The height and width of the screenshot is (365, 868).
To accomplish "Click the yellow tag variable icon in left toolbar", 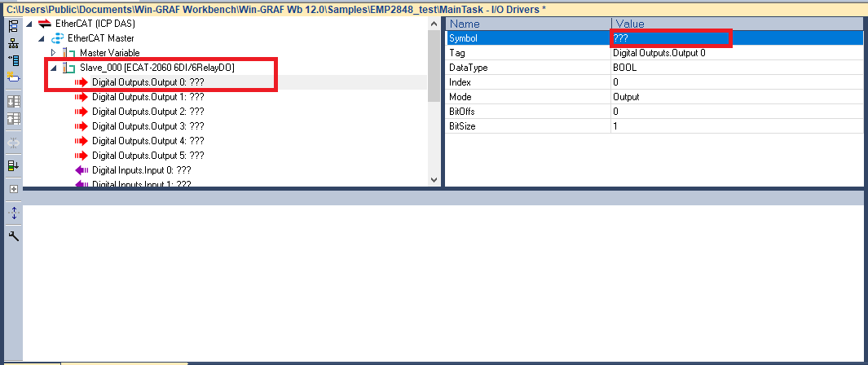I will (x=13, y=77).
